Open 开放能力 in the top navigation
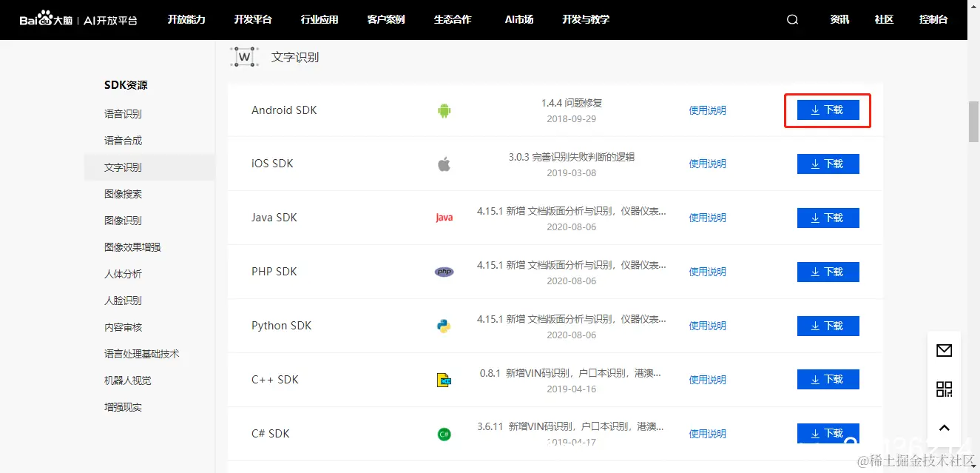The height and width of the screenshot is (473, 980). point(186,19)
